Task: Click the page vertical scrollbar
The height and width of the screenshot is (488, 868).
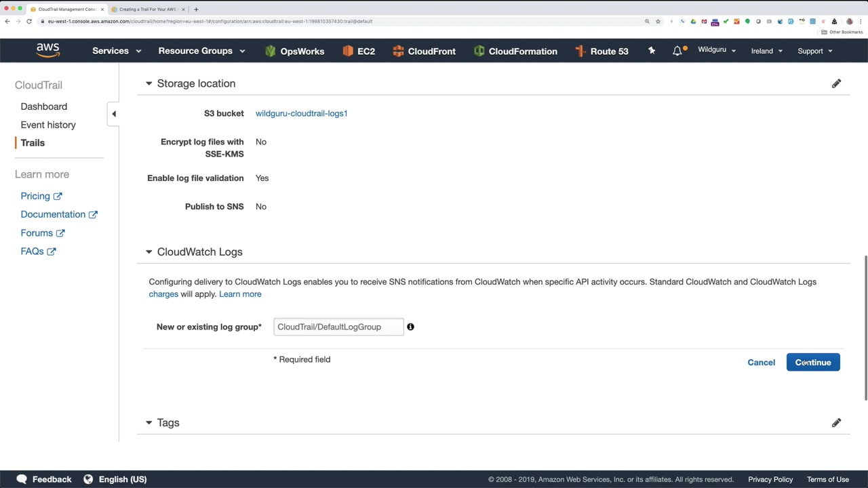Action: [865, 329]
